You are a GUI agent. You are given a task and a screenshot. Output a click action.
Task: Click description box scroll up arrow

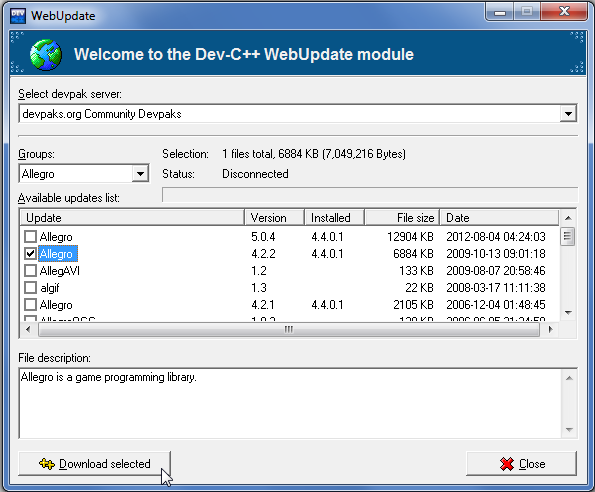point(569,378)
